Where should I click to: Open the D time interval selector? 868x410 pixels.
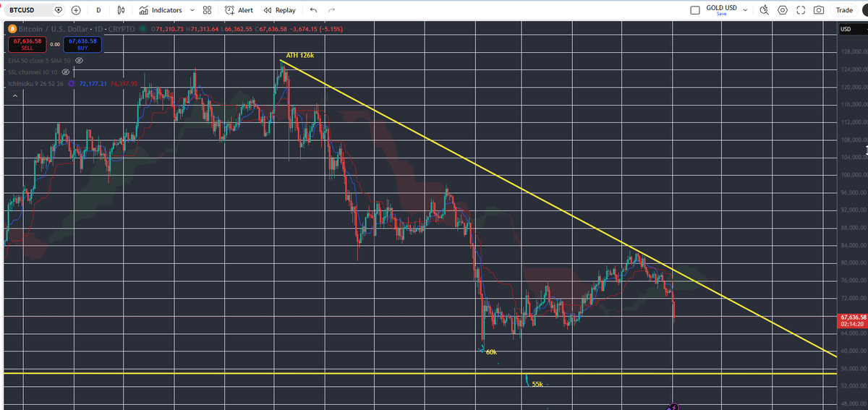click(x=98, y=10)
